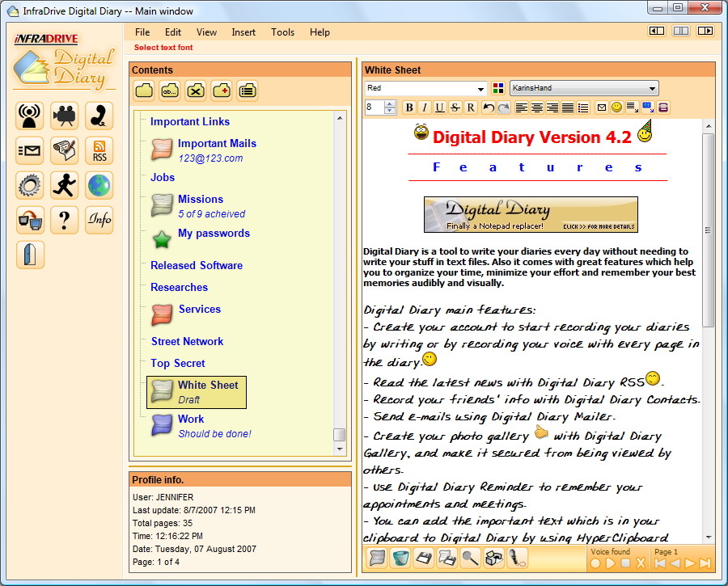728x586 pixels.
Task: Play the voice recording
Action: click(611, 563)
